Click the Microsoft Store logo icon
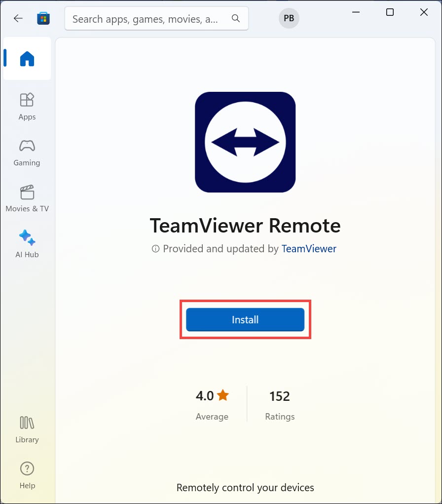Screen dimensions: 442x504 coord(43,18)
